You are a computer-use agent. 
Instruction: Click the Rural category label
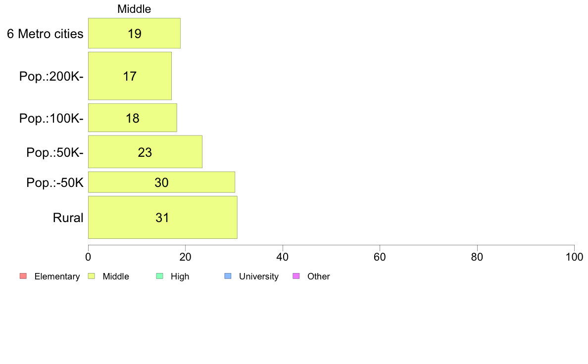(68, 218)
